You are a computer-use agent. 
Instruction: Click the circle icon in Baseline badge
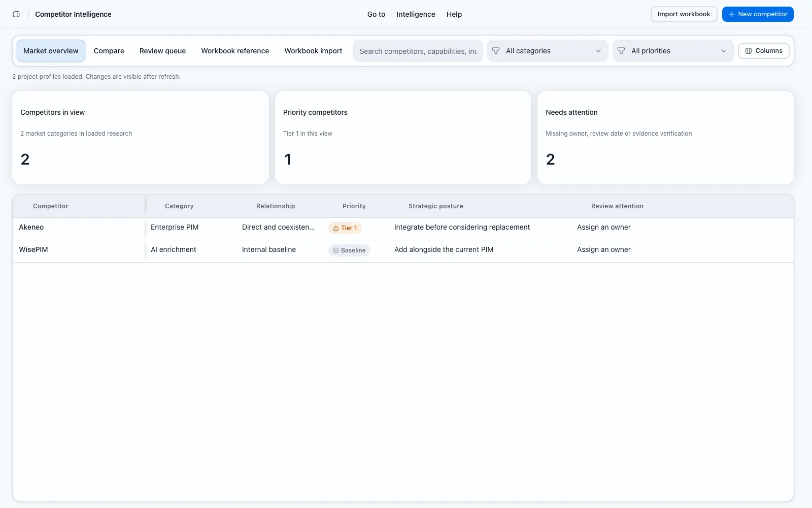click(336, 250)
